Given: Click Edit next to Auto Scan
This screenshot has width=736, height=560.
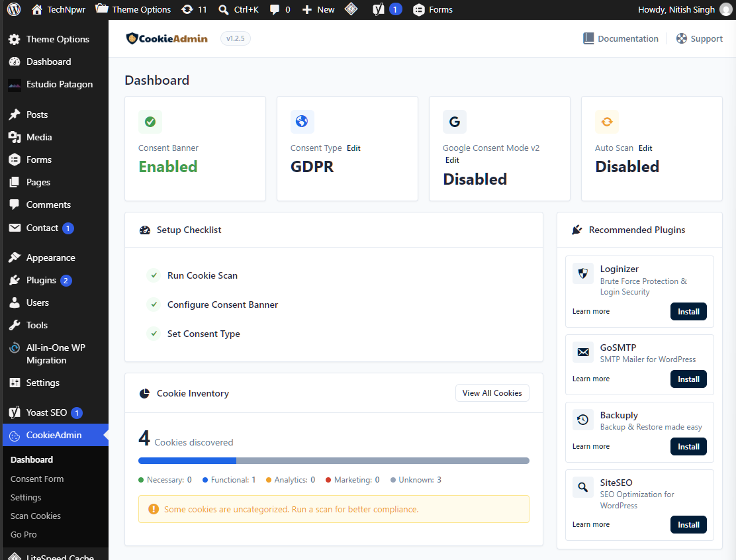Looking at the screenshot, I should pos(645,148).
